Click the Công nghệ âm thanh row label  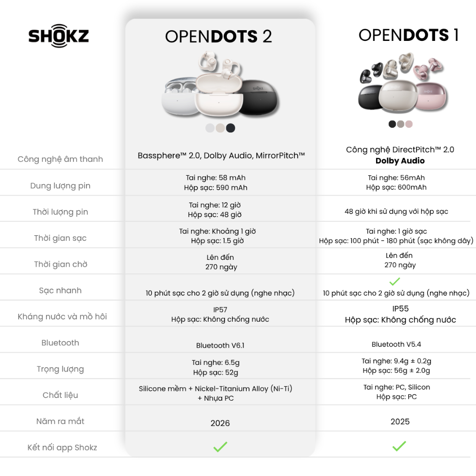click(x=60, y=159)
